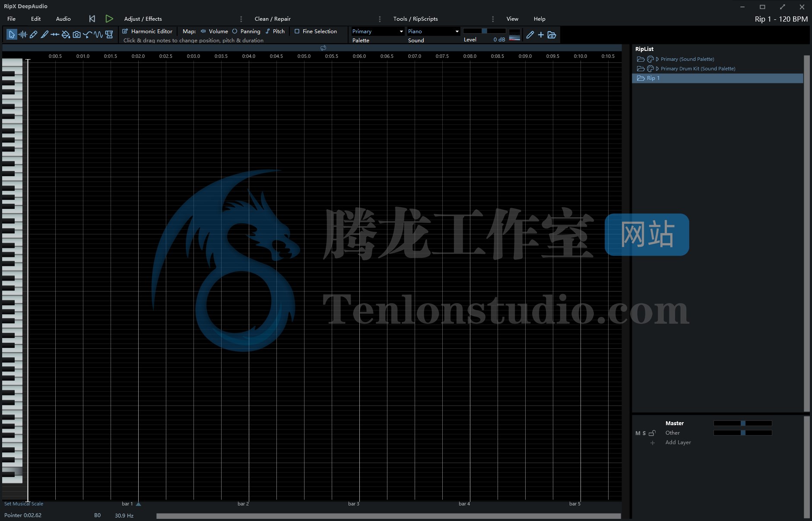
Task: Select the pencil draw tool
Action: [33, 35]
